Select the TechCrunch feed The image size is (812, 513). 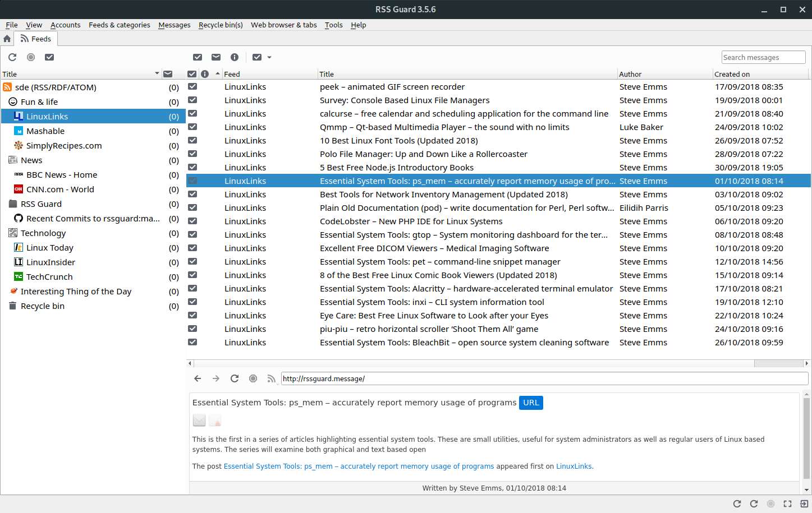tap(93, 277)
